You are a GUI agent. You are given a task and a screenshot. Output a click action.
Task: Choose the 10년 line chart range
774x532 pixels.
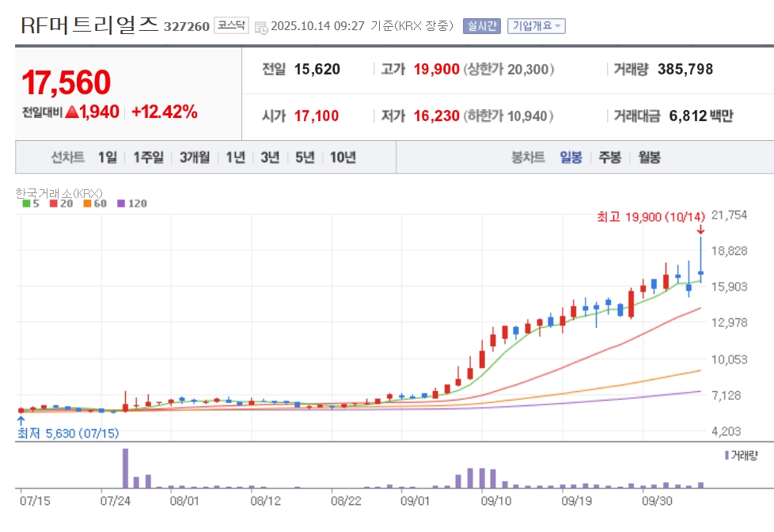343,158
